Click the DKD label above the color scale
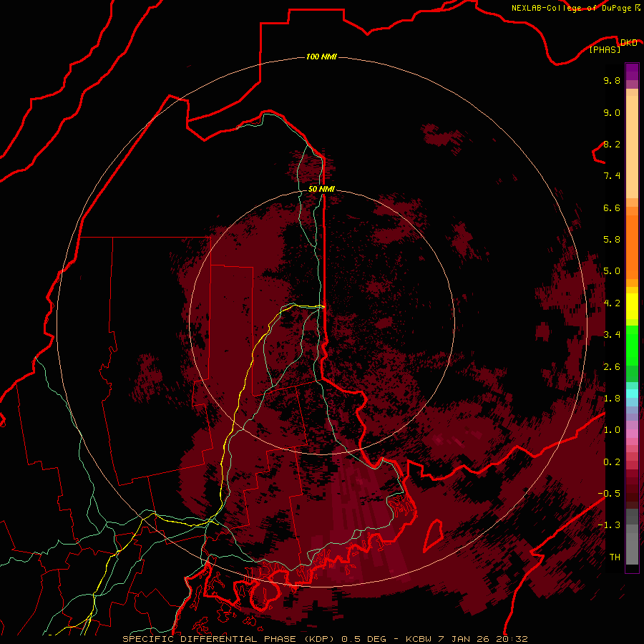This screenshot has width=644, height=644. pyautogui.click(x=629, y=42)
